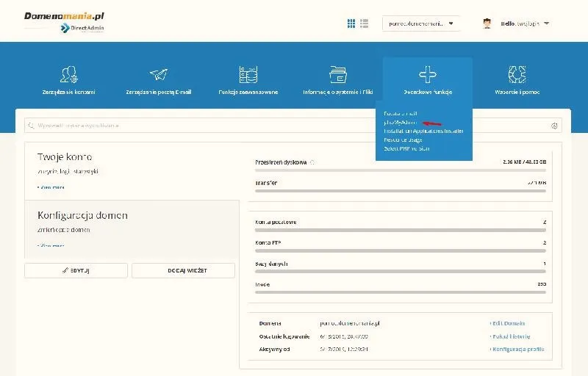This screenshot has height=376, width=588.
Task: Click the disk space usage progress bar
Action: point(401,170)
